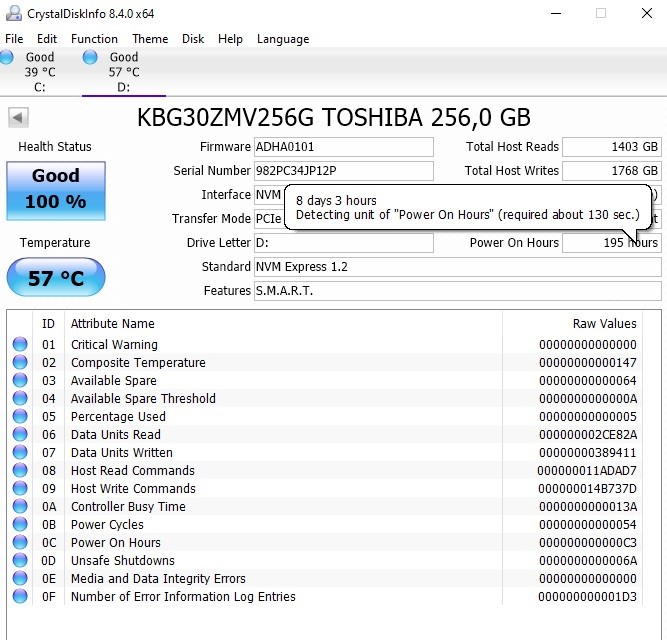Screen dimensions: 667x640
Task: Click raw value 000000011ADAD7
Action: [x=587, y=470]
